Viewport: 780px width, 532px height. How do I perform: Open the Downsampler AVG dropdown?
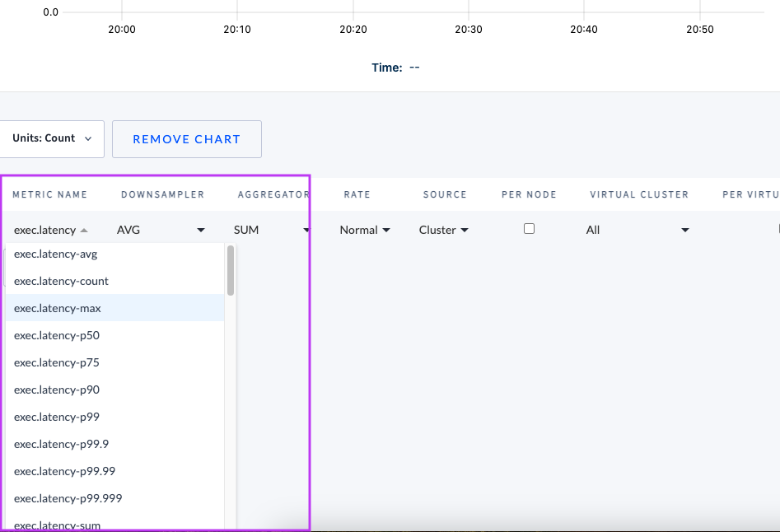(x=162, y=230)
